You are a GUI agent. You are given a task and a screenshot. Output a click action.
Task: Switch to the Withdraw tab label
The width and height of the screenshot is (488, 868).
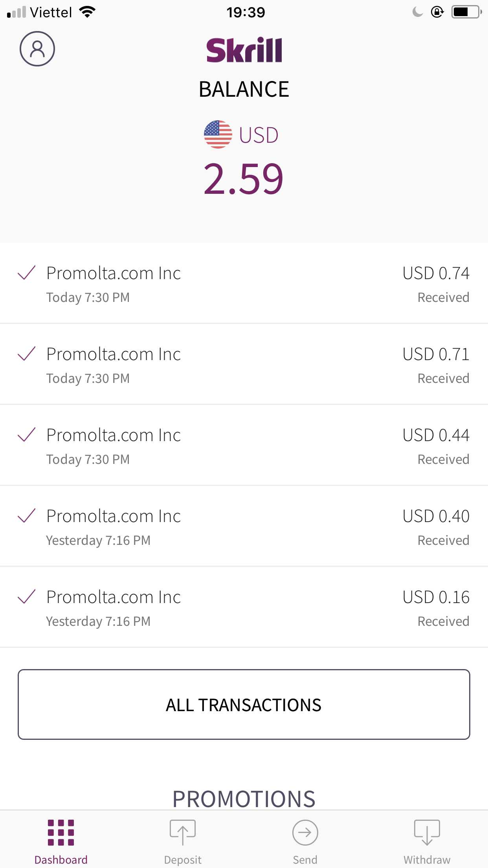pyautogui.click(x=427, y=860)
